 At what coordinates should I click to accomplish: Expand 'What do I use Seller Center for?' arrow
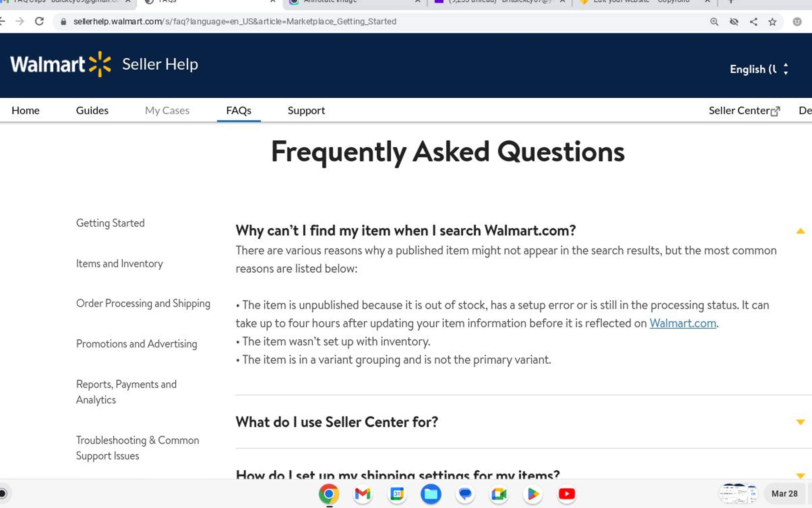click(801, 422)
